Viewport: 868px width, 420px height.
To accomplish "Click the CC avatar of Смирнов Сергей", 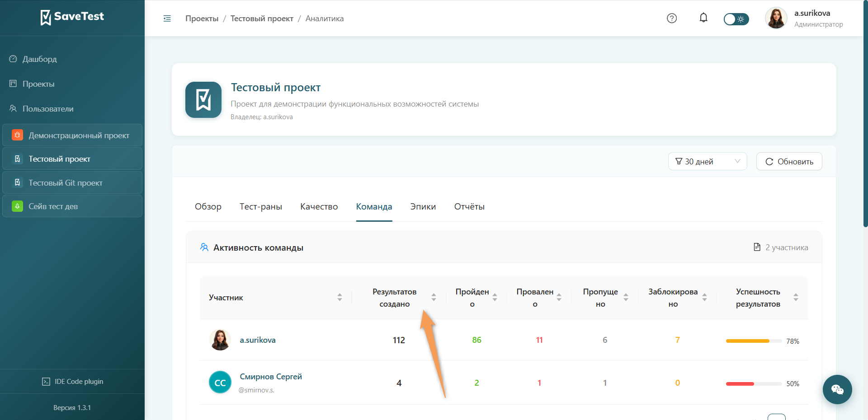I will tap(220, 382).
